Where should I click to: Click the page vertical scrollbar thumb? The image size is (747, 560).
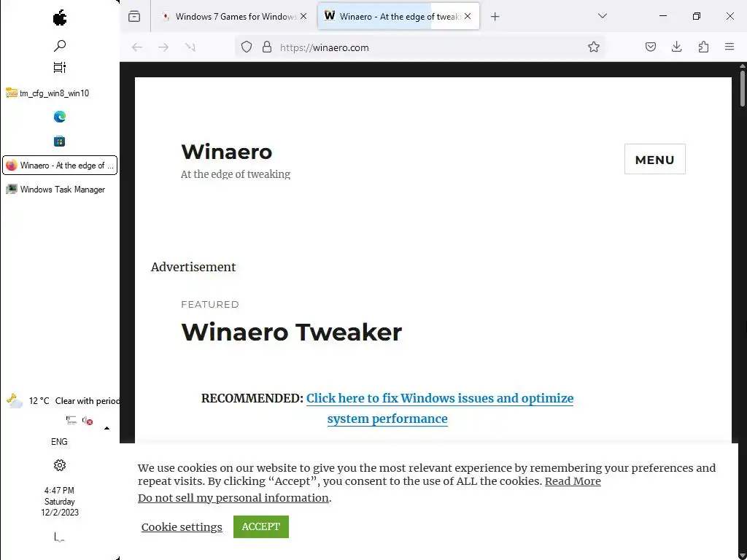(x=743, y=88)
